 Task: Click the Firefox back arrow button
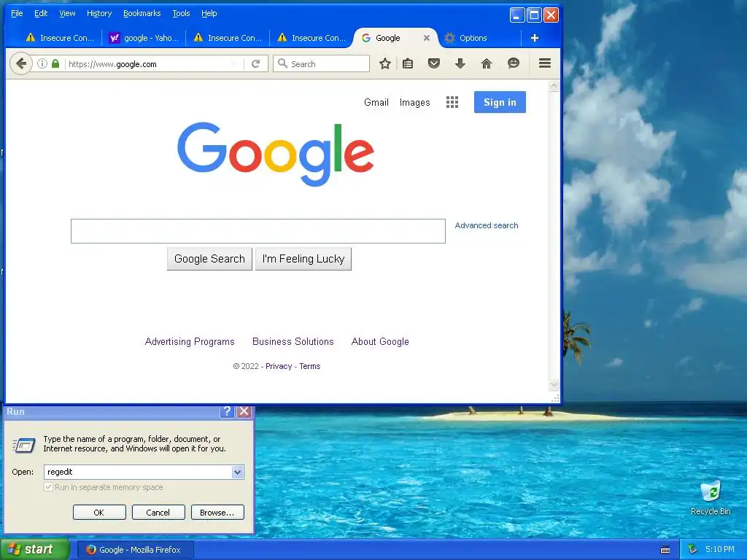(21, 63)
